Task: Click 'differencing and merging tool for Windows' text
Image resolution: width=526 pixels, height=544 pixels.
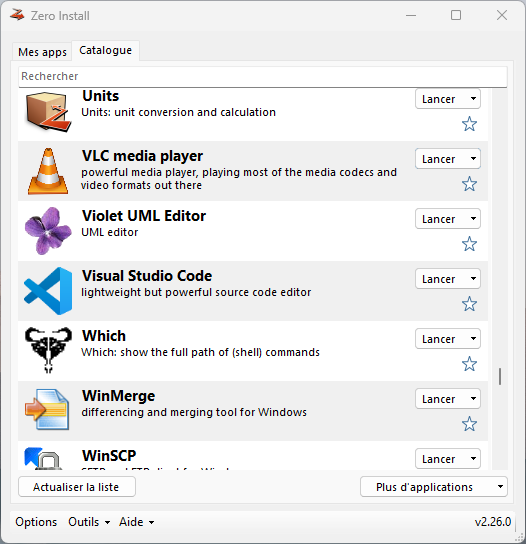Action: click(x=194, y=412)
